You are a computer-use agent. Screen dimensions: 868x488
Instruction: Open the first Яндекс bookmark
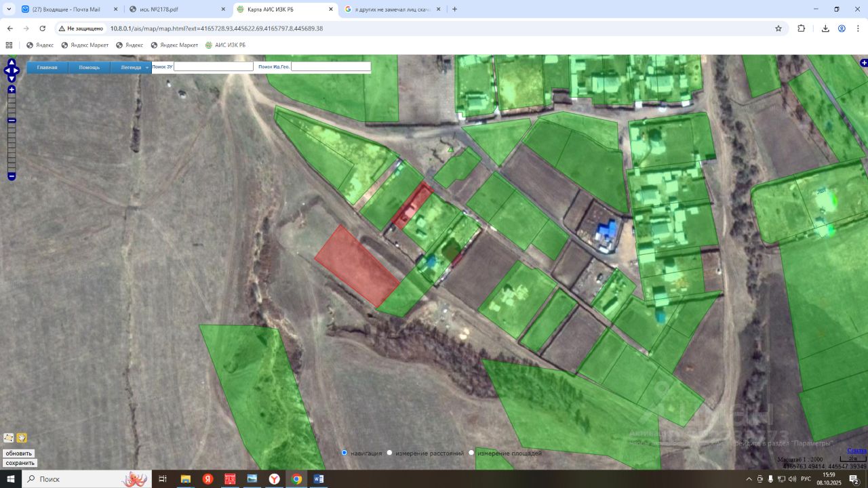click(x=40, y=45)
